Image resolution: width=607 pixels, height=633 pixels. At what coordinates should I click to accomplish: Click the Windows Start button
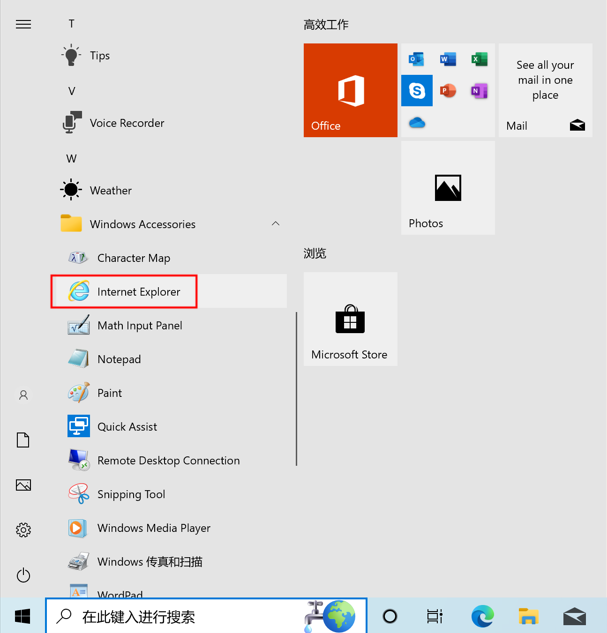point(22,616)
